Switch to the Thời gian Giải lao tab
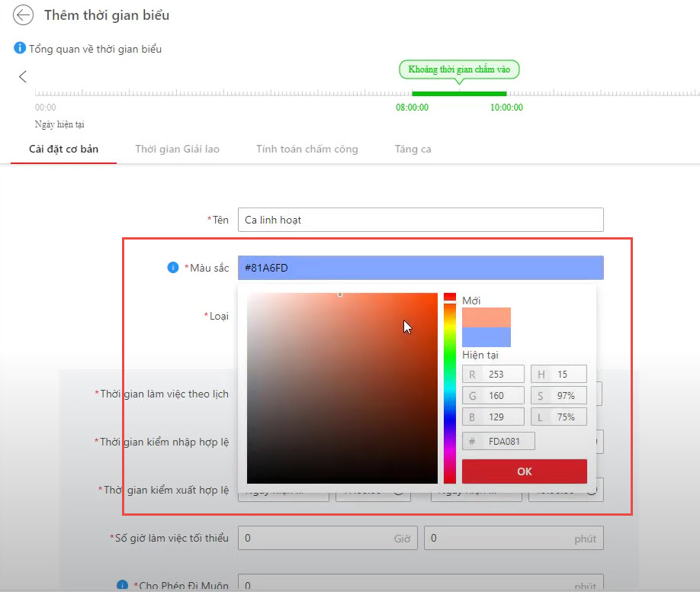The image size is (700, 592). click(177, 149)
